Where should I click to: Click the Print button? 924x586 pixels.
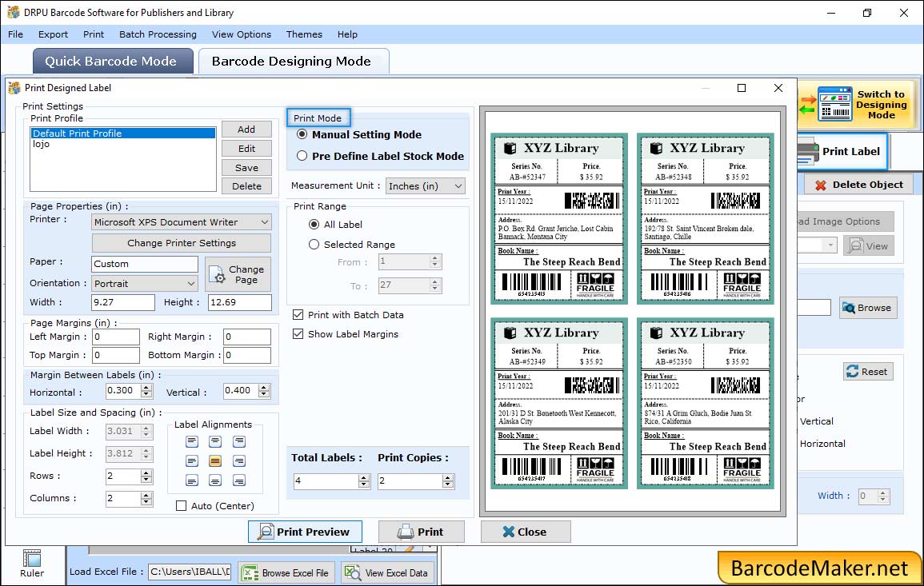pyautogui.click(x=422, y=532)
